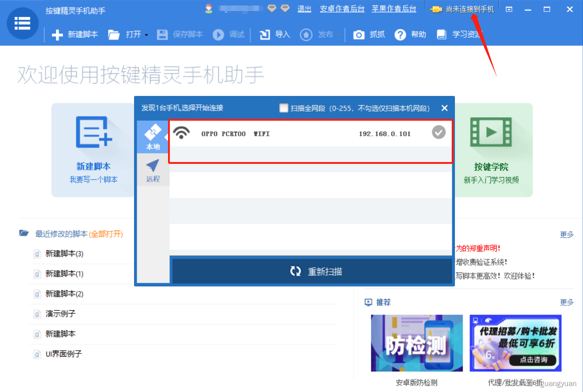Viewport: 583px width, 392px height.
Task: Expand the 打开 (Open) dropdown arrow
Action: click(146, 34)
